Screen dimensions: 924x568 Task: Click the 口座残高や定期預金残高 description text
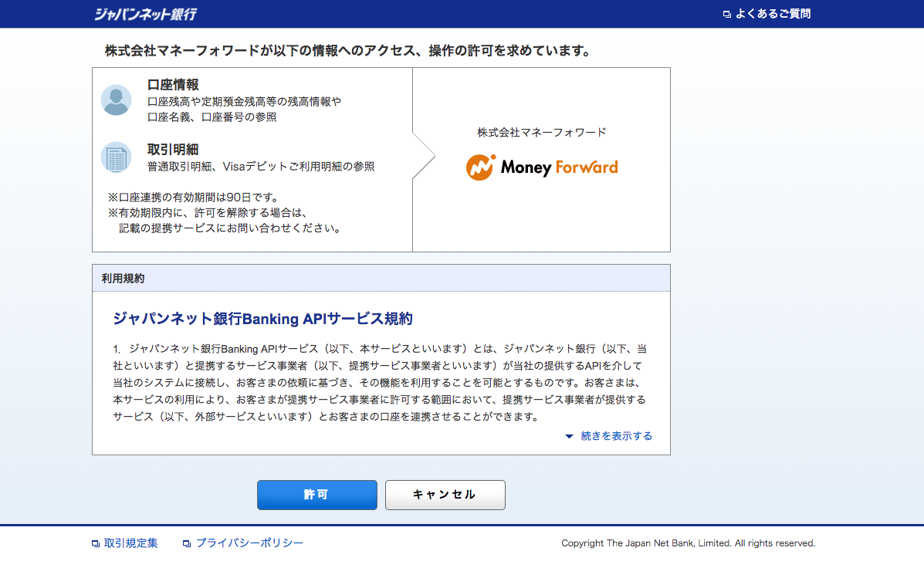click(x=244, y=110)
